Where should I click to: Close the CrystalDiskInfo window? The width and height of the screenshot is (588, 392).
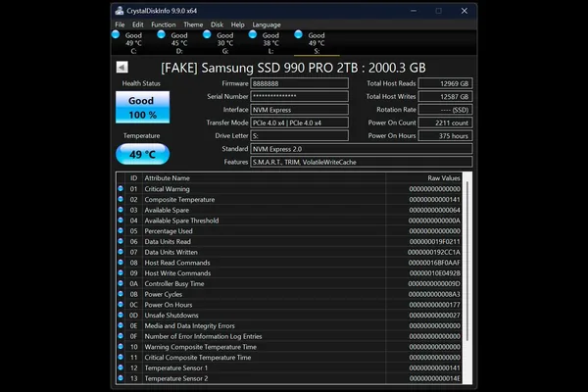465,11
